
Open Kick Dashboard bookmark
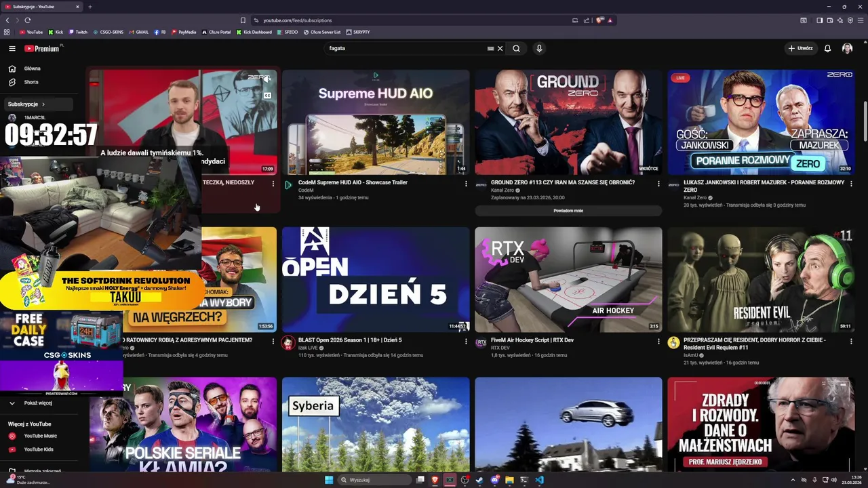point(254,32)
